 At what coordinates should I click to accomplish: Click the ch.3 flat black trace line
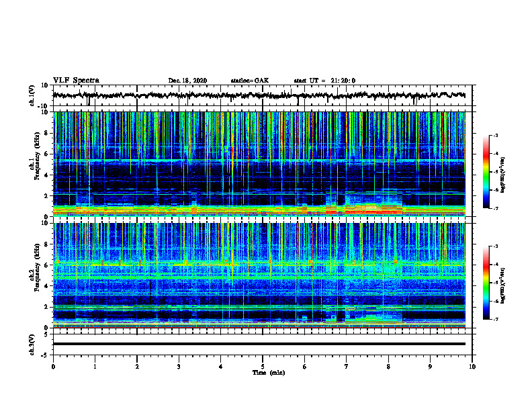259,344
